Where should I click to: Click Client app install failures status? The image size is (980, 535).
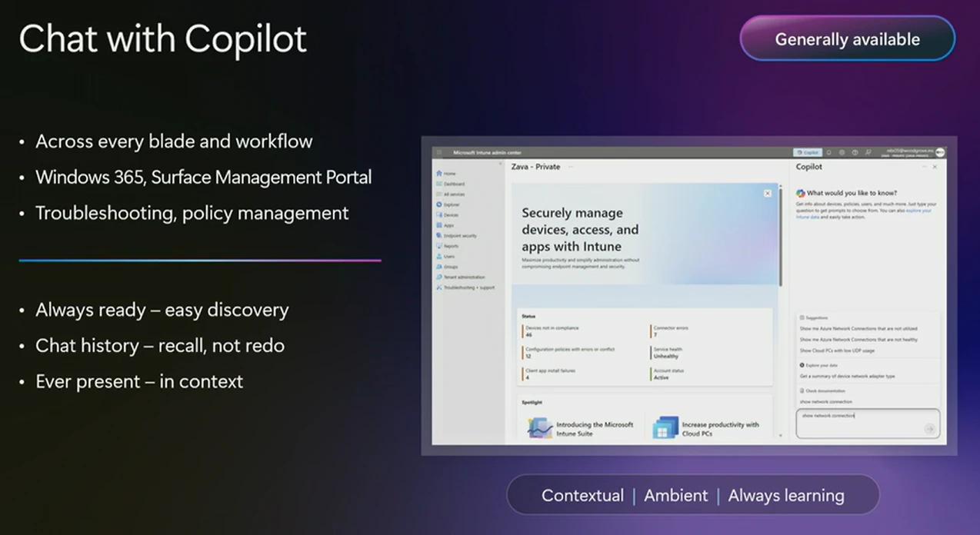click(x=549, y=374)
